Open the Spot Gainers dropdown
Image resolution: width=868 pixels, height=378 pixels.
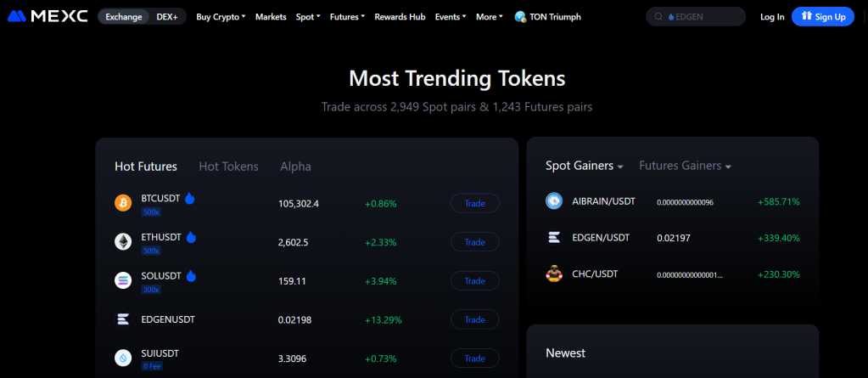pos(585,166)
